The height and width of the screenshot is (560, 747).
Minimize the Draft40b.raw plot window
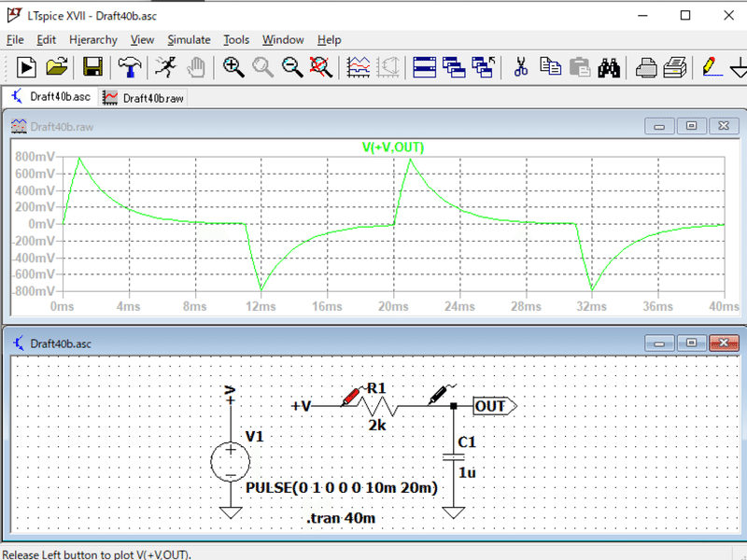click(x=659, y=126)
